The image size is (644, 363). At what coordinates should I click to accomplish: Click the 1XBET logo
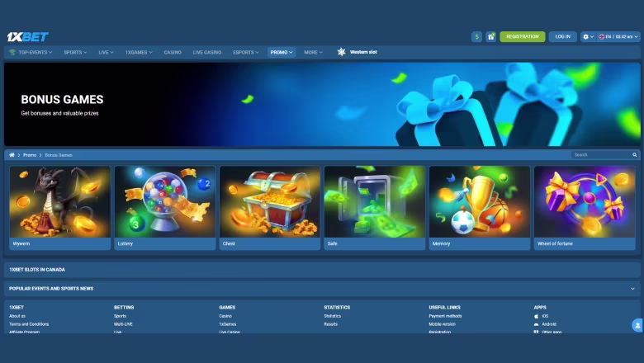click(27, 37)
